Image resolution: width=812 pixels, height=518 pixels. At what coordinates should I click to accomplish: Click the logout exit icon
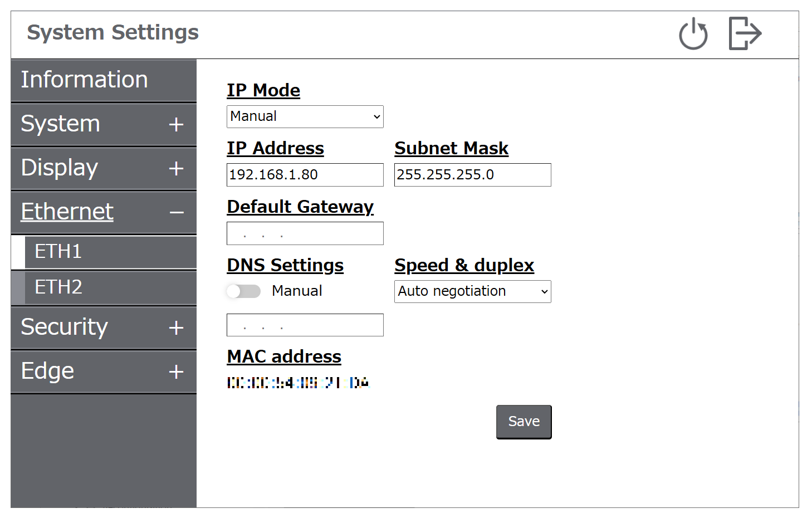(x=745, y=33)
